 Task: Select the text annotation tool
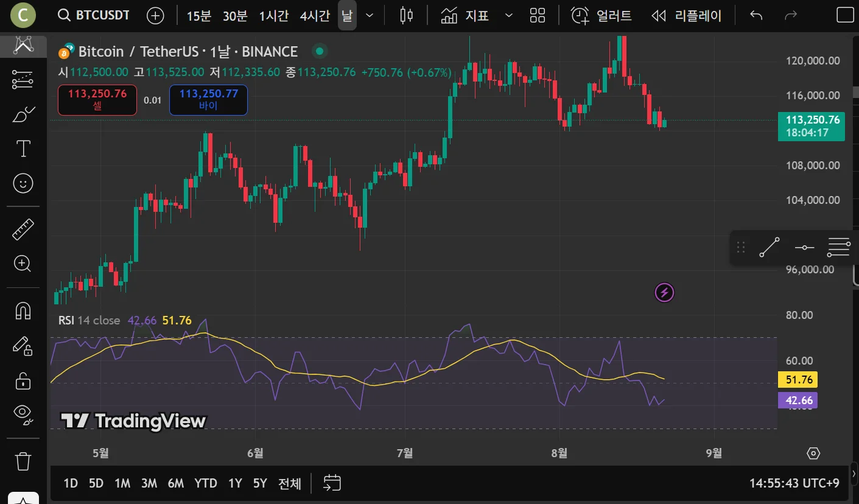click(x=23, y=149)
